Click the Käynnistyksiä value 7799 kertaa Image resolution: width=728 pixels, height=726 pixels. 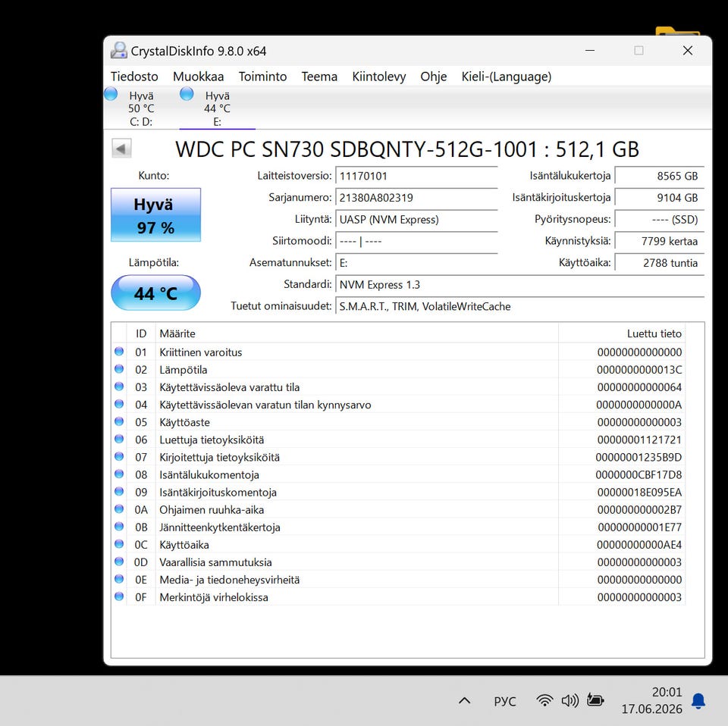[660, 241]
